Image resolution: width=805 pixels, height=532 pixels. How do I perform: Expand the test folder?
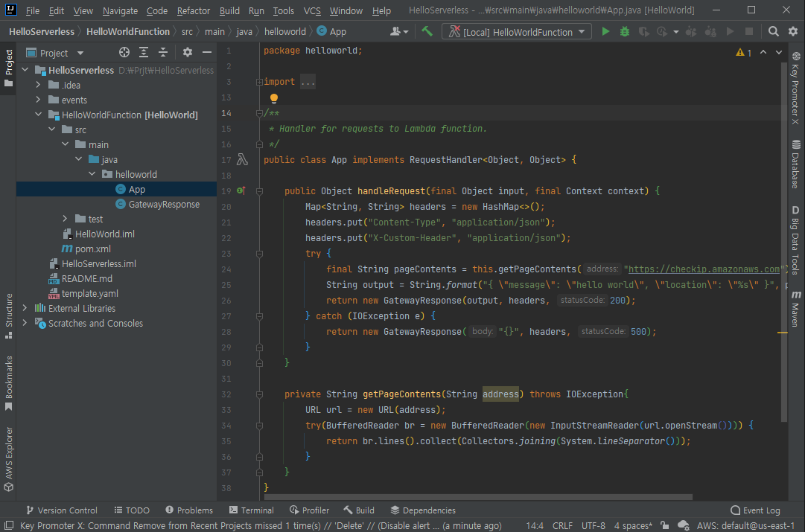(65, 219)
